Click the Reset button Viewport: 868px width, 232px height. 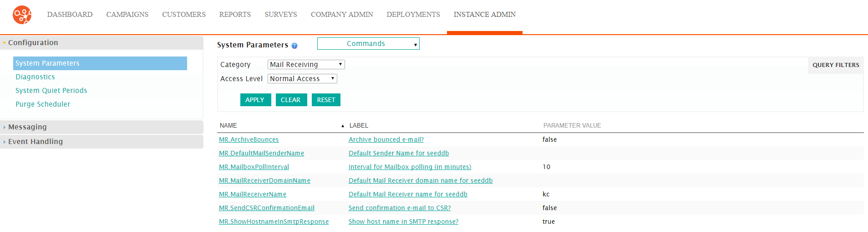coord(326,100)
